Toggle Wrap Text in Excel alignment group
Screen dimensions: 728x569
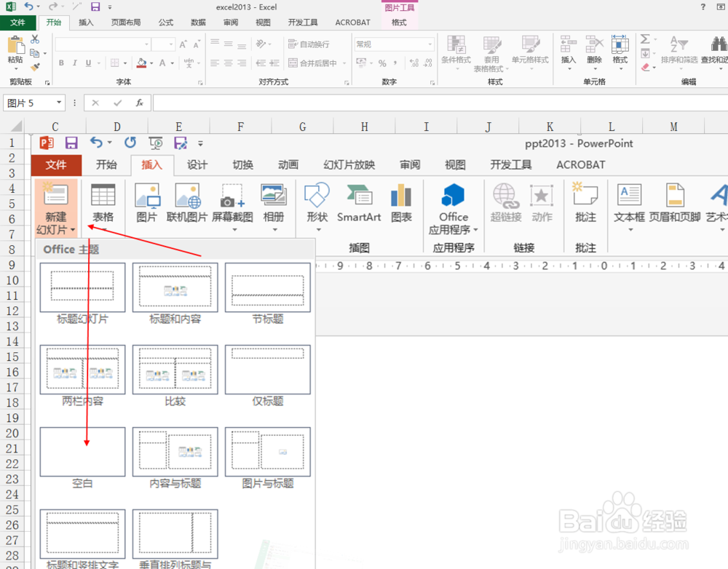309,44
